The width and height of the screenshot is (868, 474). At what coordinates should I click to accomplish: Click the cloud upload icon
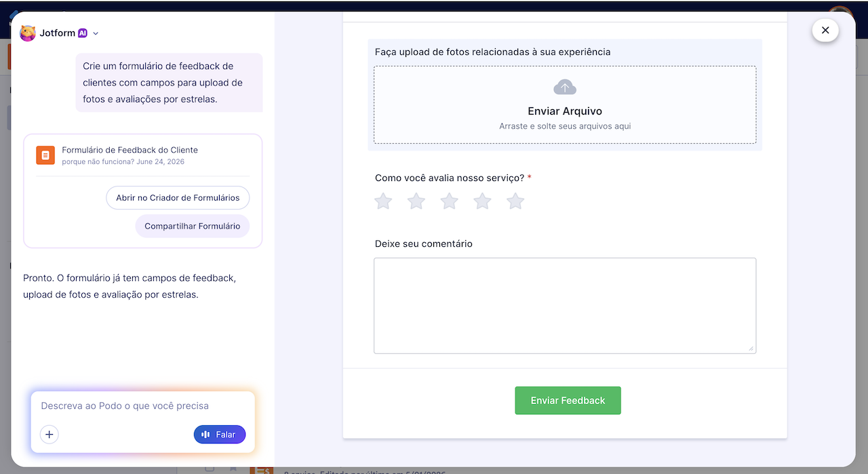(x=565, y=87)
